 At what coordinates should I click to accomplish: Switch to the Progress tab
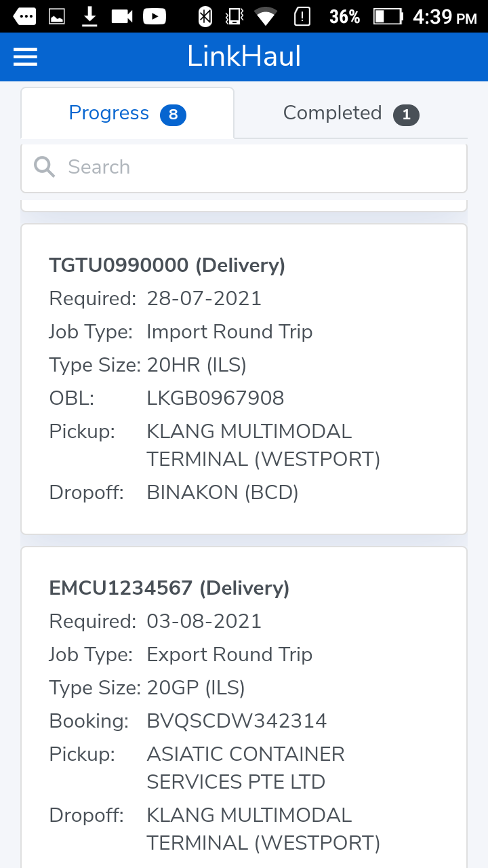109,113
